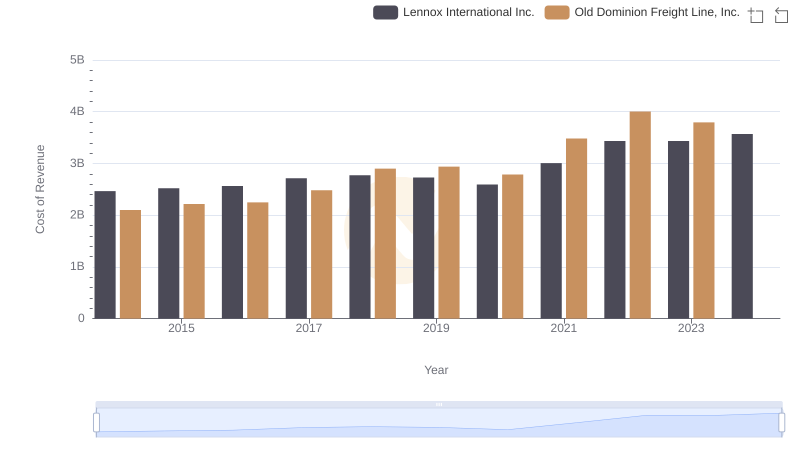Click the Lennox bar for 2014
800x461 pixels.
(x=105, y=254)
